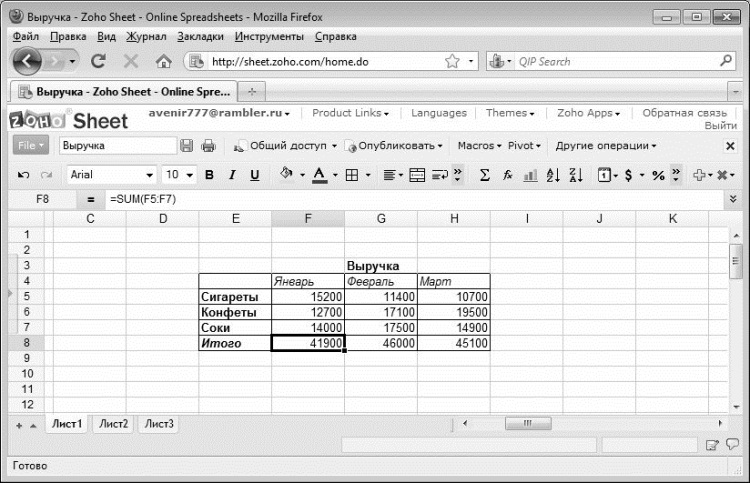
Task: Open the Другие операции dropdown
Action: tap(606, 145)
